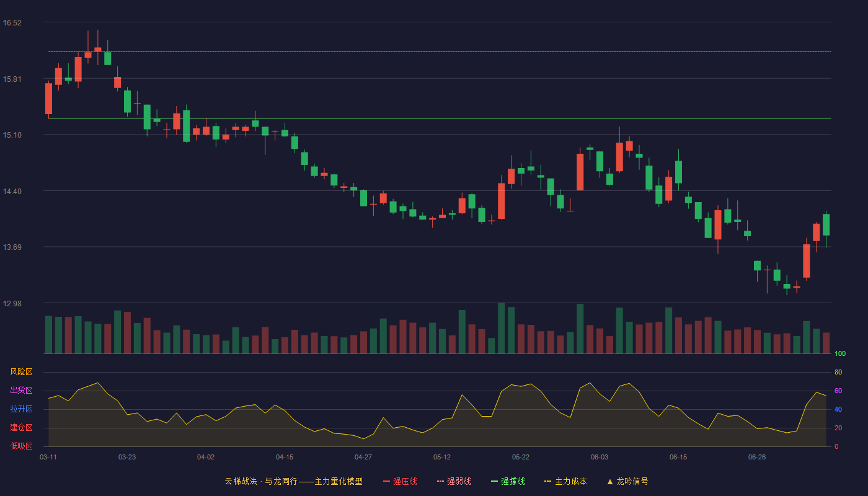Toggle the 强撑线 legend entry
868x496 pixels.
[508, 481]
